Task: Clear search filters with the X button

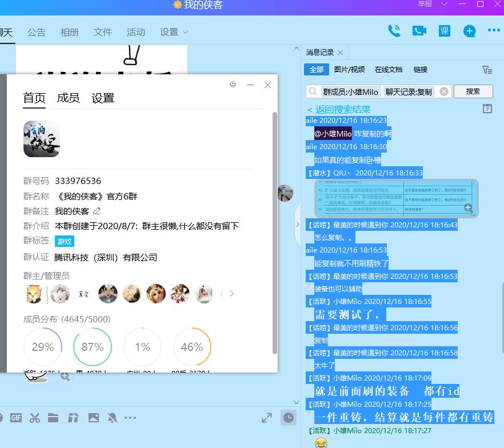Action: [x=444, y=91]
